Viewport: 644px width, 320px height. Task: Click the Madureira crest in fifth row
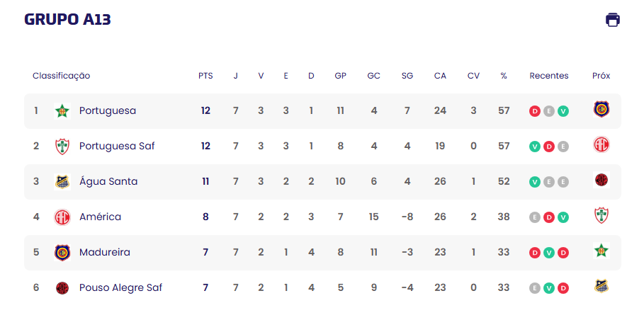pyautogui.click(x=62, y=252)
